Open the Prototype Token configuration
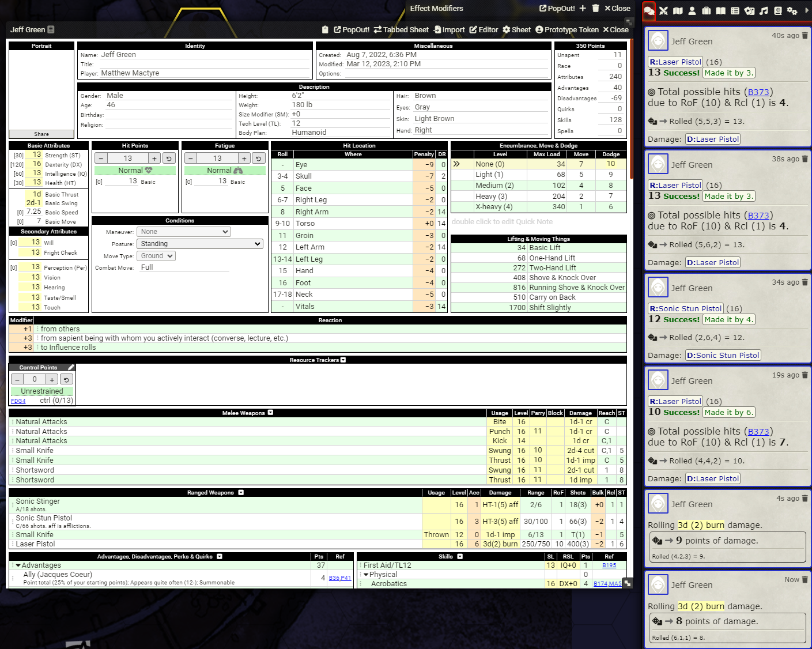 566,29
